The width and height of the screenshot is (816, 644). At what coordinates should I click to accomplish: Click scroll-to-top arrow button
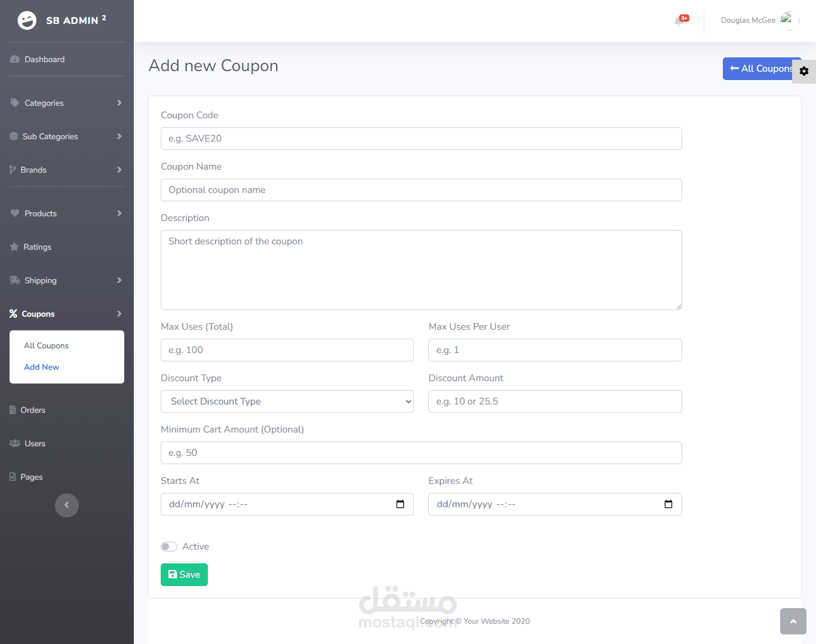tap(793, 621)
